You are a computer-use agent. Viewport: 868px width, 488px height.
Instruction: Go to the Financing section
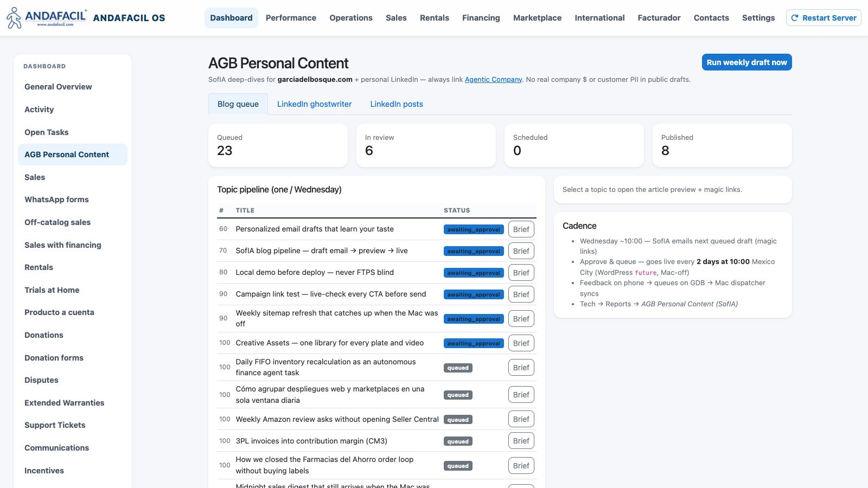click(x=481, y=18)
